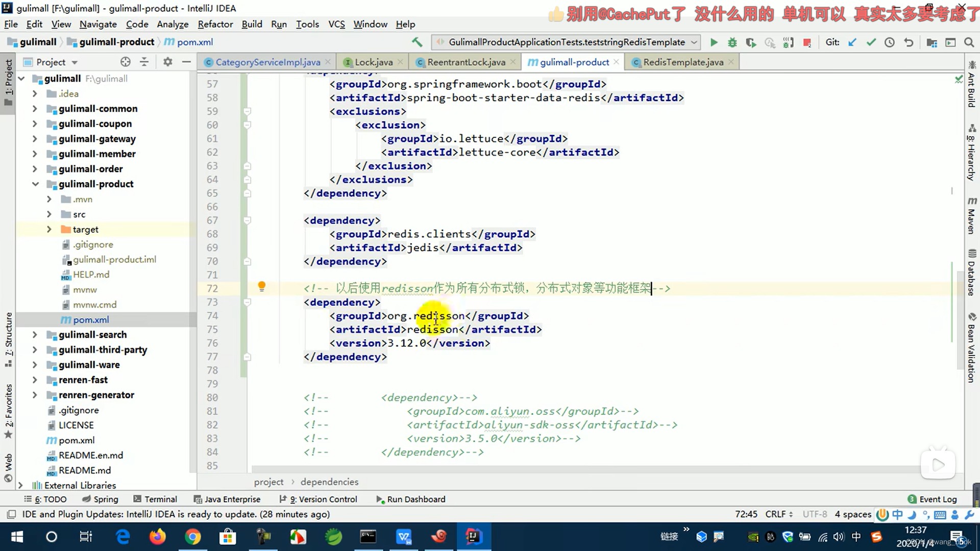Open the TODO tool window
The height and width of the screenshot is (551, 980).
tap(45, 499)
